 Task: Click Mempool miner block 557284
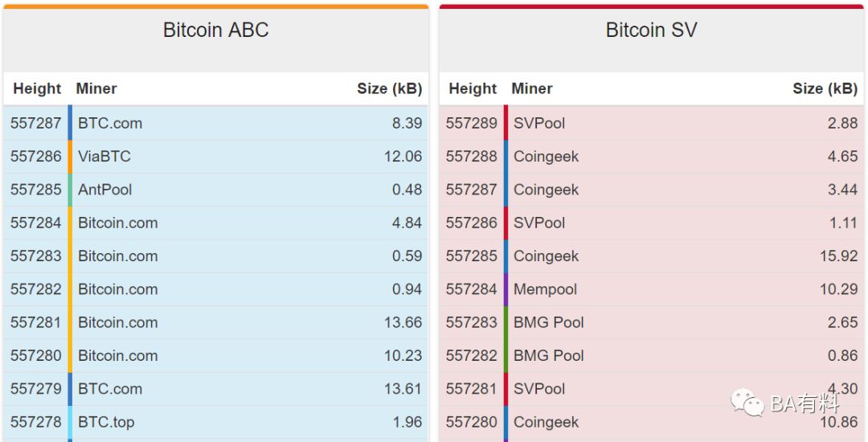click(545, 289)
